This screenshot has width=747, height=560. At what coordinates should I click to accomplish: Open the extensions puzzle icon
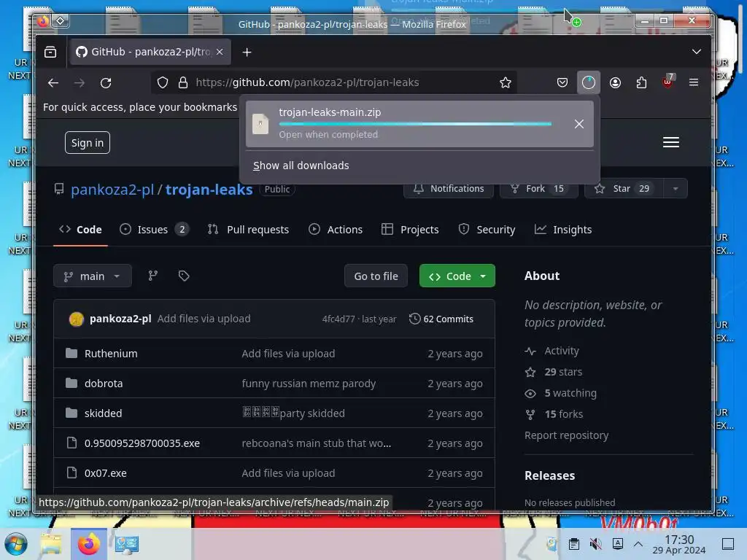642,82
